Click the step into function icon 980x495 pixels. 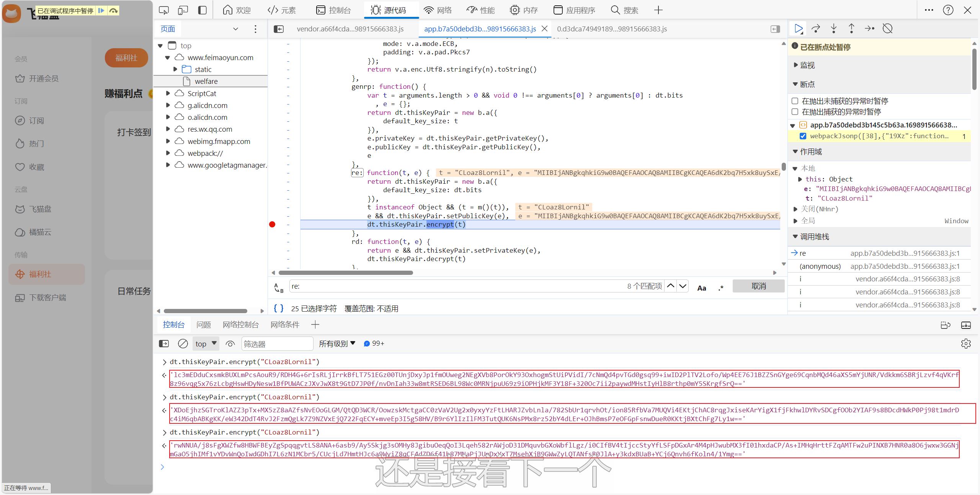point(834,29)
